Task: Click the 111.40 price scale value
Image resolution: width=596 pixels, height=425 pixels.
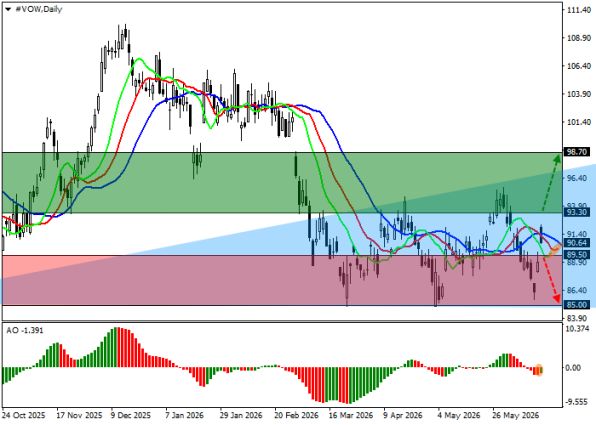Action: point(578,10)
